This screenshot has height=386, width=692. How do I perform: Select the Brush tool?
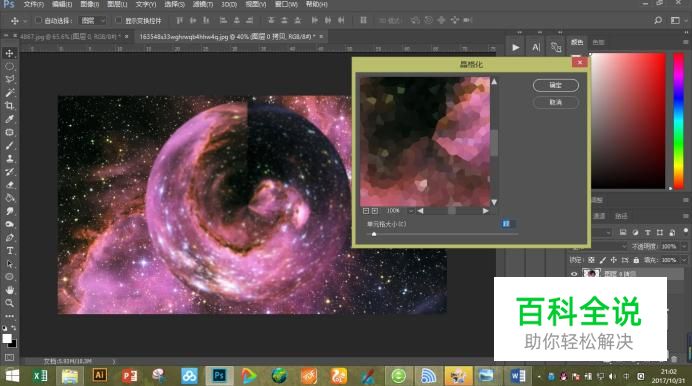click(9, 145)
